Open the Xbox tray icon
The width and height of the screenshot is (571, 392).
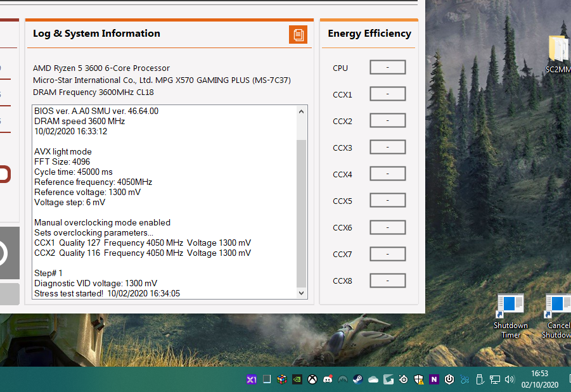pyautogui.click(x=312, y=379)
